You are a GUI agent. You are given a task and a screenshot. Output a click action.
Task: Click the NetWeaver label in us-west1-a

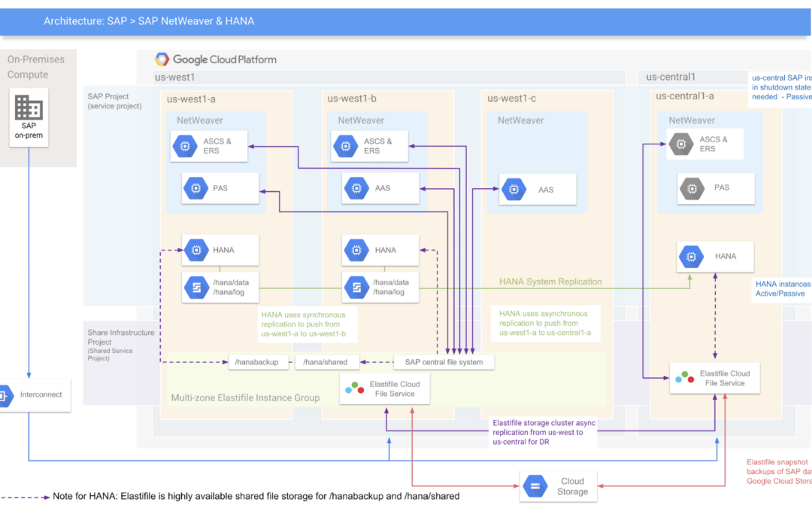(199, 120)
